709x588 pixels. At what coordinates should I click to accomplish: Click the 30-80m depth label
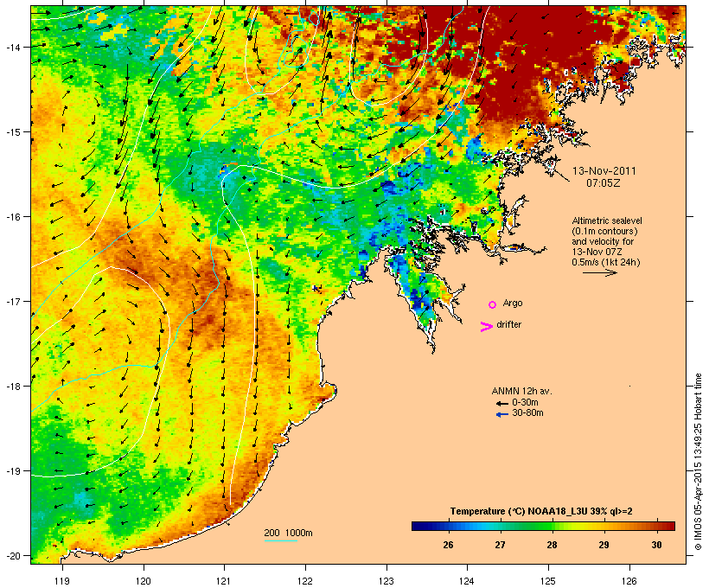click(x=527, y=412)
